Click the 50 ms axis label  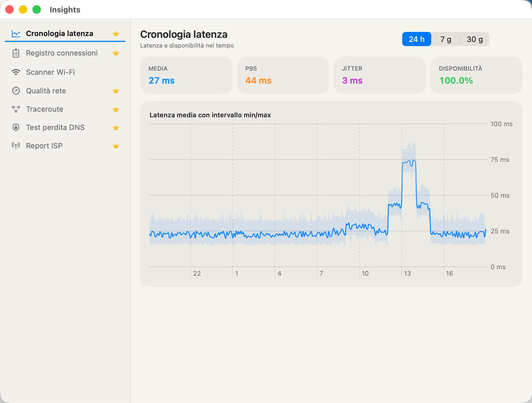tap(500, 195)
